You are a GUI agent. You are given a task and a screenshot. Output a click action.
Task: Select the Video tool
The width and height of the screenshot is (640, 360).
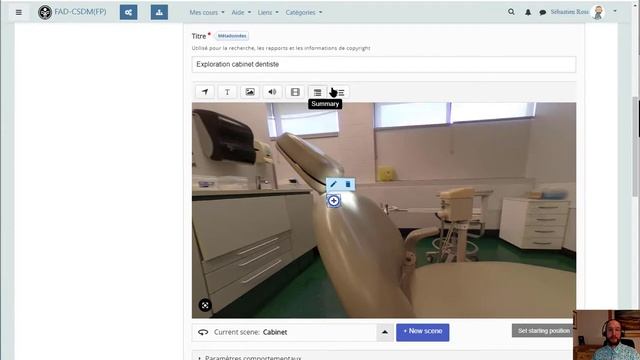pos(295,92)
